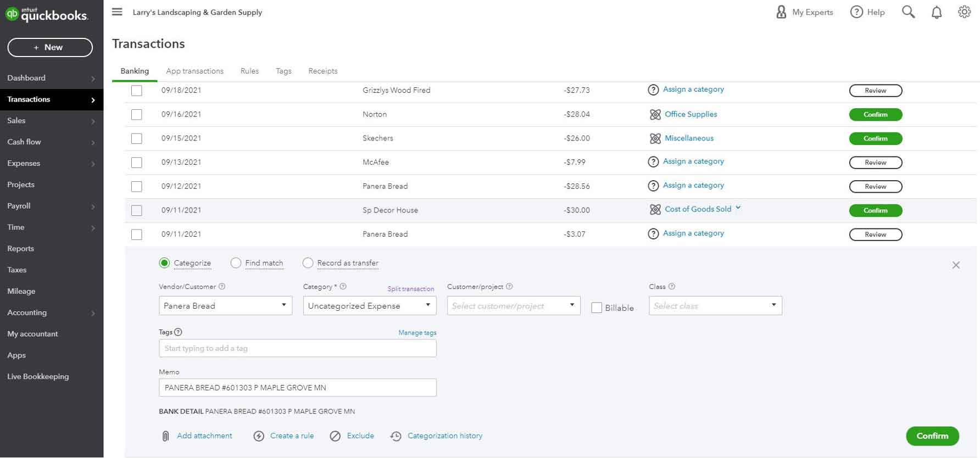Click the Customer/project info icon

pos(509,287)
